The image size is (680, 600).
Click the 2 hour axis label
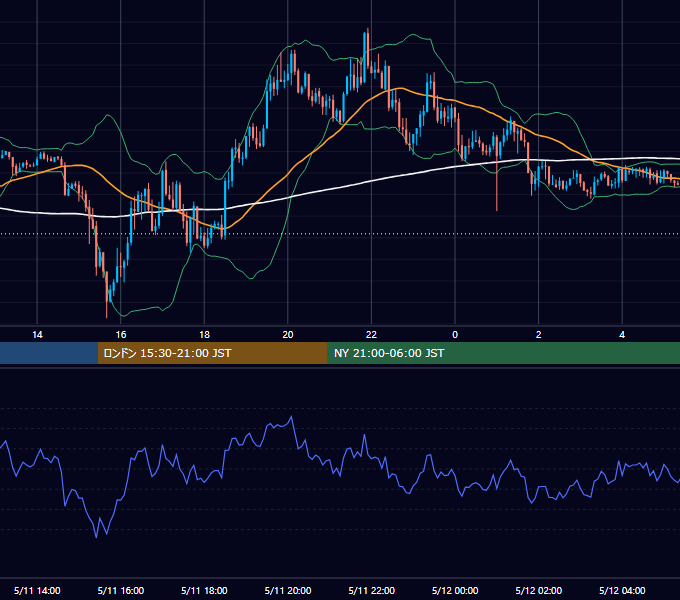pos(539,335)
